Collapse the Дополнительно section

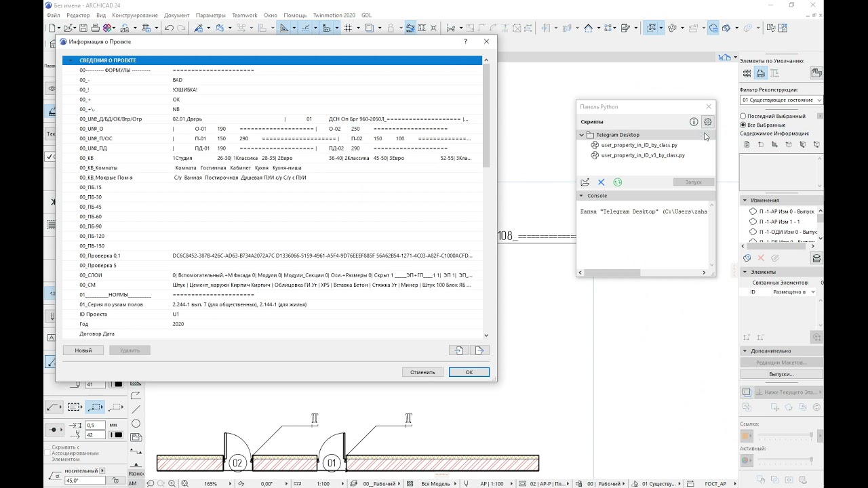pyautogui.click(x=745, y=351)
